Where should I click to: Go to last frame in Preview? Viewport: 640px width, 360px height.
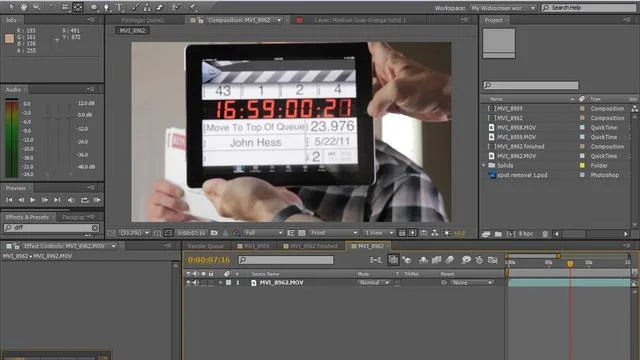point(57,200)
